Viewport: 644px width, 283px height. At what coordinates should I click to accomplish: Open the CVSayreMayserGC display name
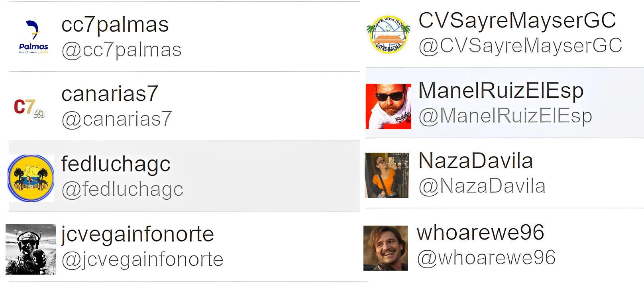[x=517, y=20]
